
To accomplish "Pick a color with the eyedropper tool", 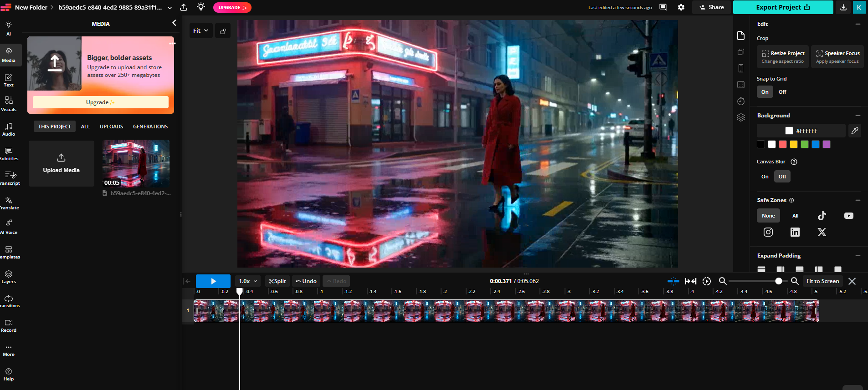I will click(855, 131).
